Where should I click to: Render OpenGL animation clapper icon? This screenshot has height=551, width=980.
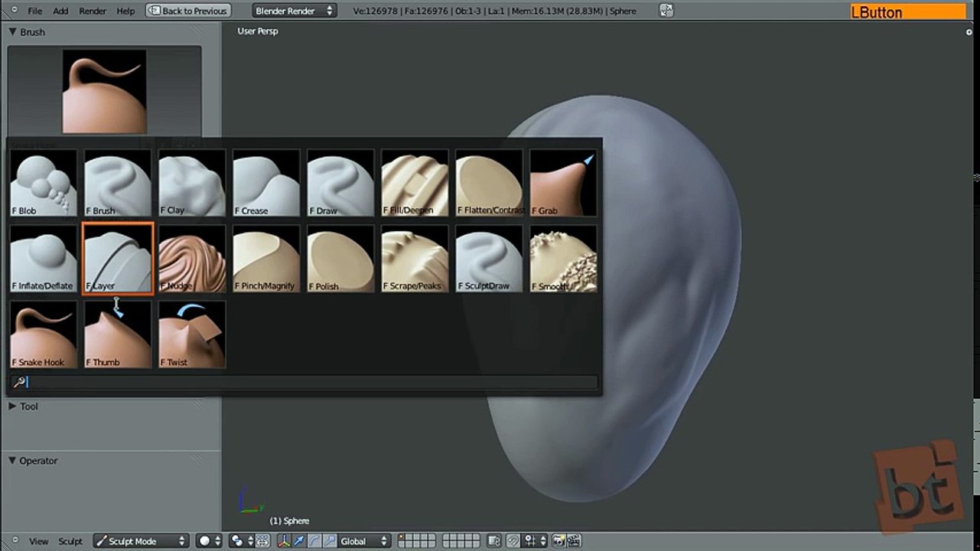574,541
